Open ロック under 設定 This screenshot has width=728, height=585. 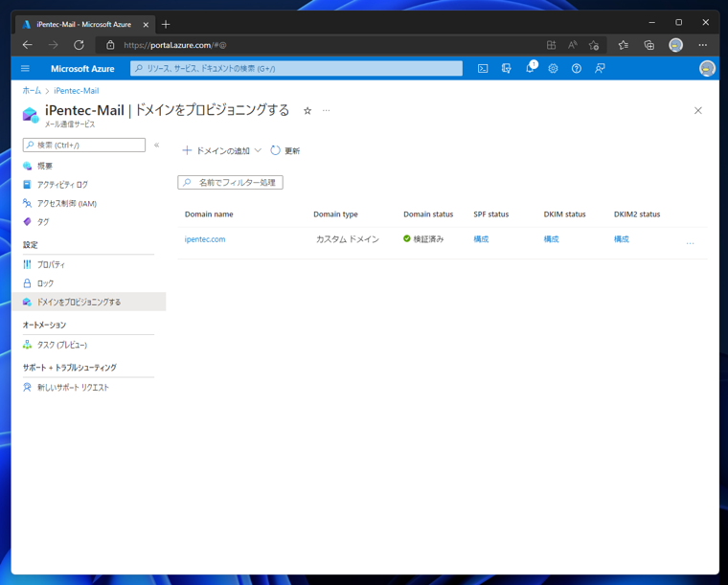click(45, 283)
